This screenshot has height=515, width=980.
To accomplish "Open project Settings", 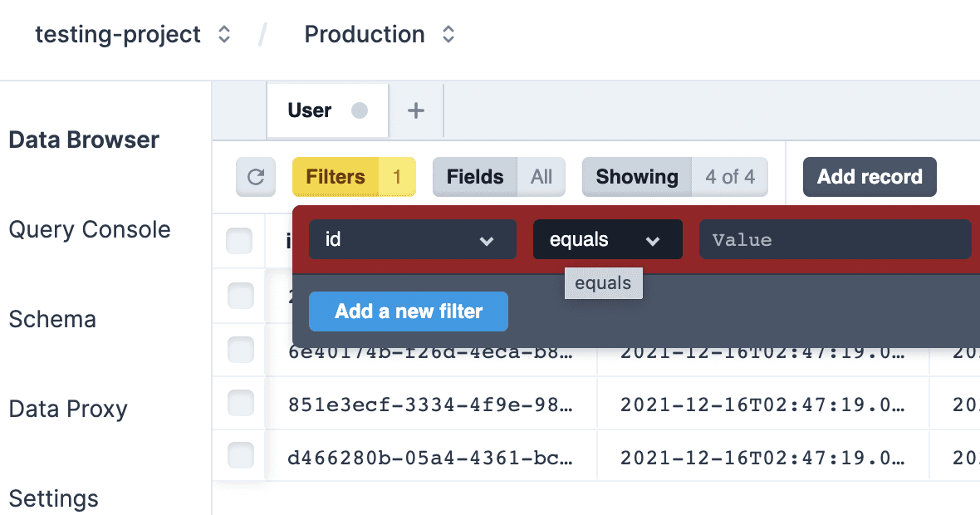I will tap(53, 498).
